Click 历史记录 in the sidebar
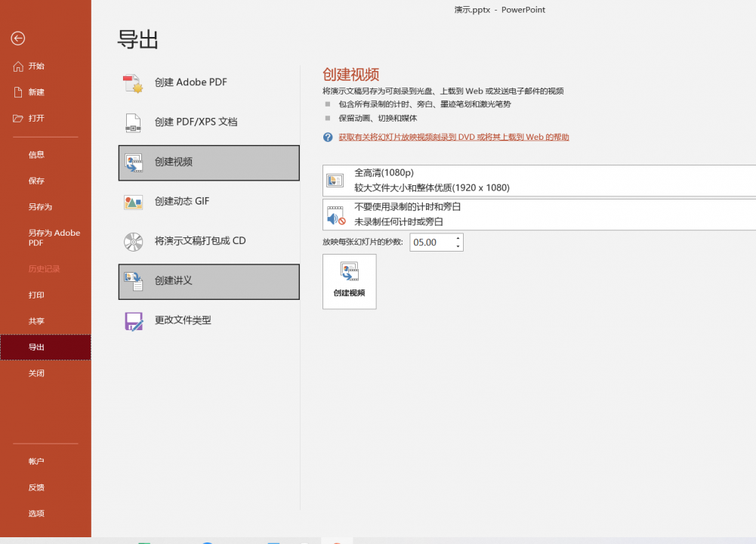The image size is (756, 544). coord(45,269)
